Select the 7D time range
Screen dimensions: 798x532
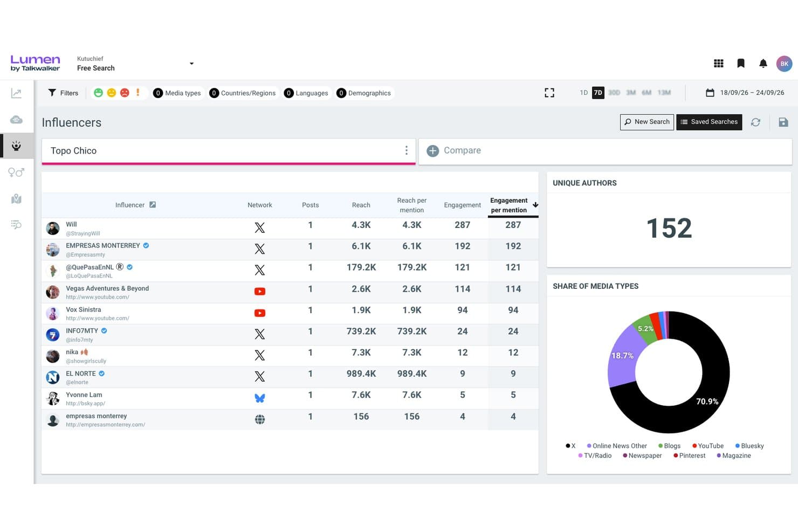tap(598, 93)
